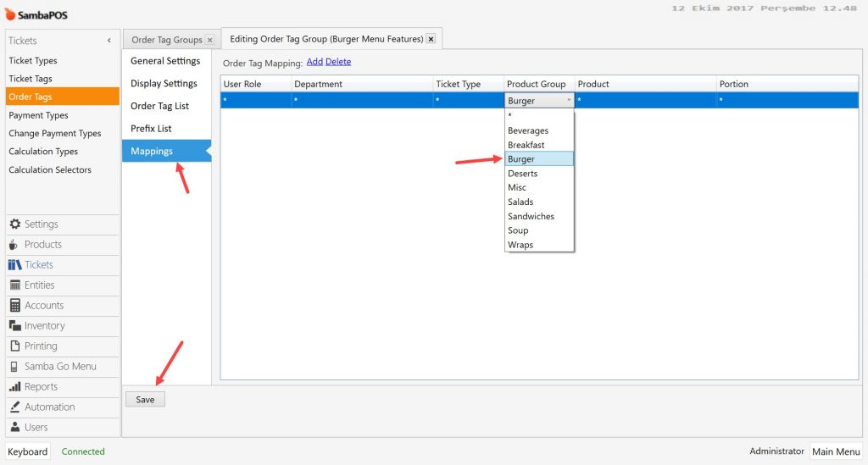
Task: Click the Delete mapping link
Action: point(338,61)
